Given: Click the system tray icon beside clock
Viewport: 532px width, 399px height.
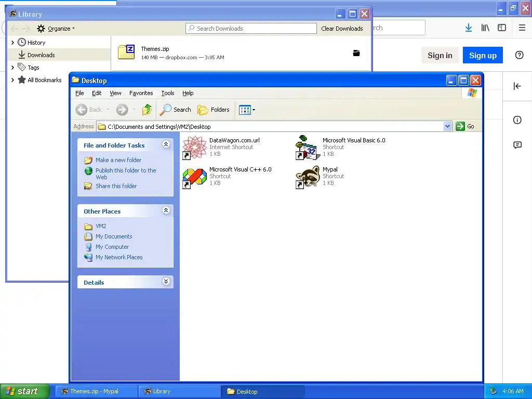Looking at the screenshot, I should [x=494, y=391].
